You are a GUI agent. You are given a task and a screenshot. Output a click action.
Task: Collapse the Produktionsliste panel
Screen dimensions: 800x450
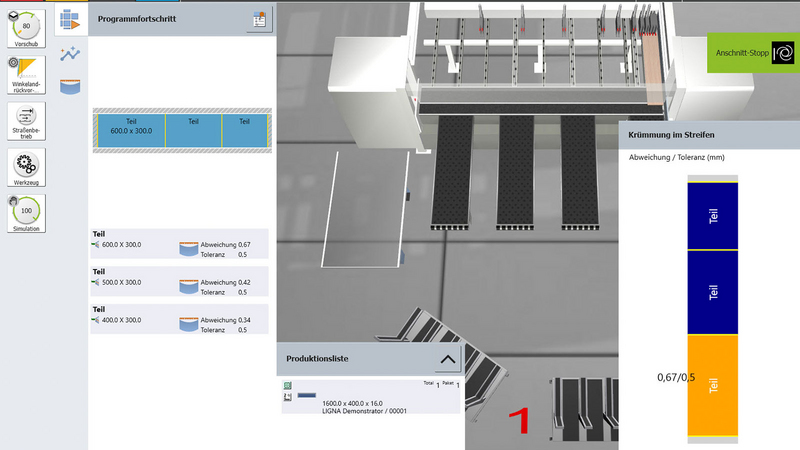coord(447,358)
